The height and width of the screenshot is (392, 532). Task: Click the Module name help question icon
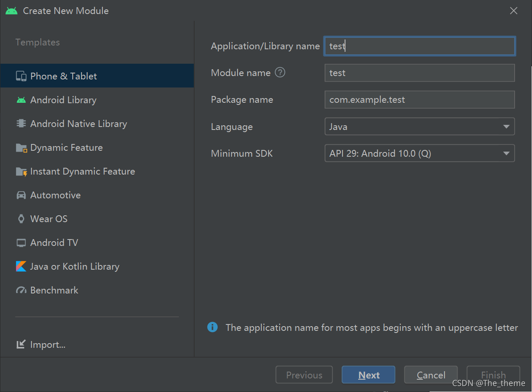[280, 73]
